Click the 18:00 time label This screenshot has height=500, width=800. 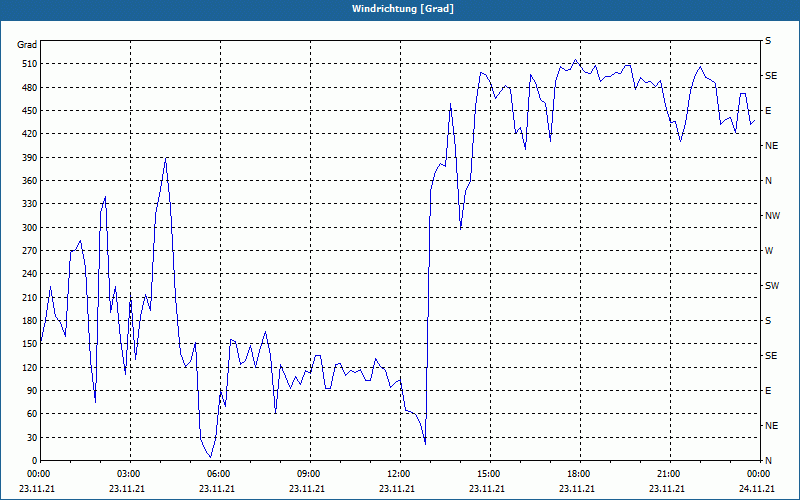(x=577, y=474)
